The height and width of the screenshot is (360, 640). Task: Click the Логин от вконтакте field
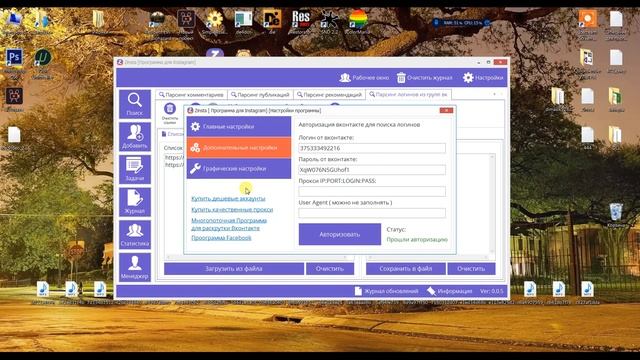[372, 148]
